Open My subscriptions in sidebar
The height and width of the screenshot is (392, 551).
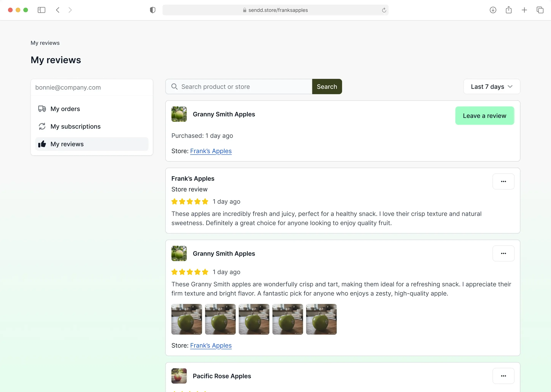pyautogui.click(x=92, y=126)
